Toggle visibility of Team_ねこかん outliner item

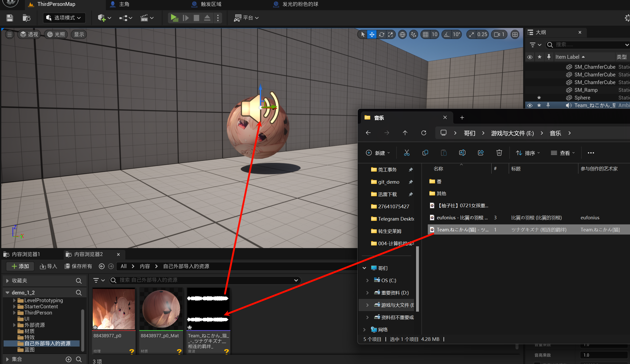530,105
